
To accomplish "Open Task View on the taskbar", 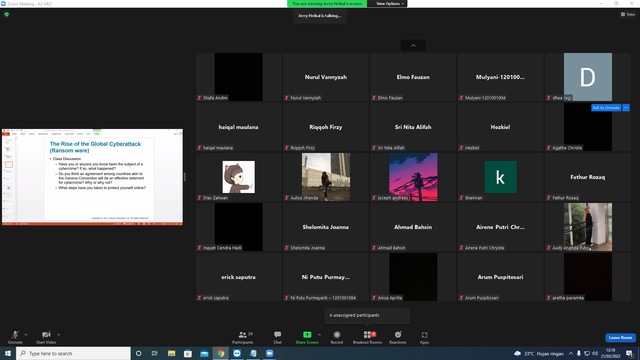I will [x=155, y=353].
